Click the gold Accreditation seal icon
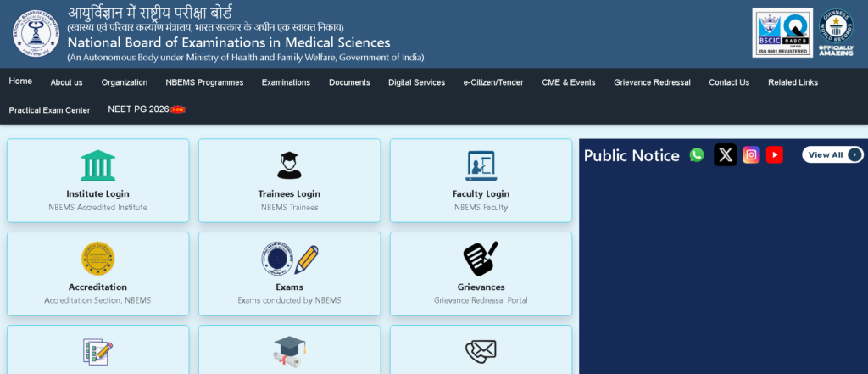Viewport: 868px width, 374px height. pyautogui.click(x=98, y=259)
